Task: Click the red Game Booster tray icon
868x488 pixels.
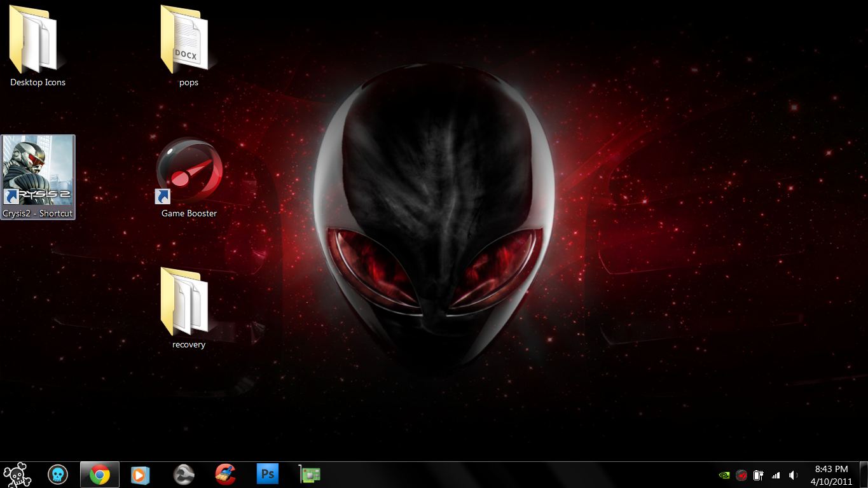Action: [741, 475]
